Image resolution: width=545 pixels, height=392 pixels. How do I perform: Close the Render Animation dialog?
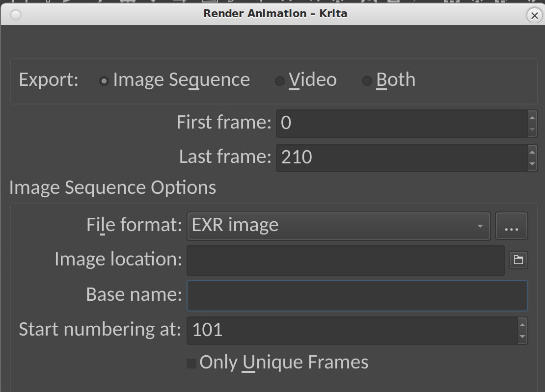tap(534, 15)
